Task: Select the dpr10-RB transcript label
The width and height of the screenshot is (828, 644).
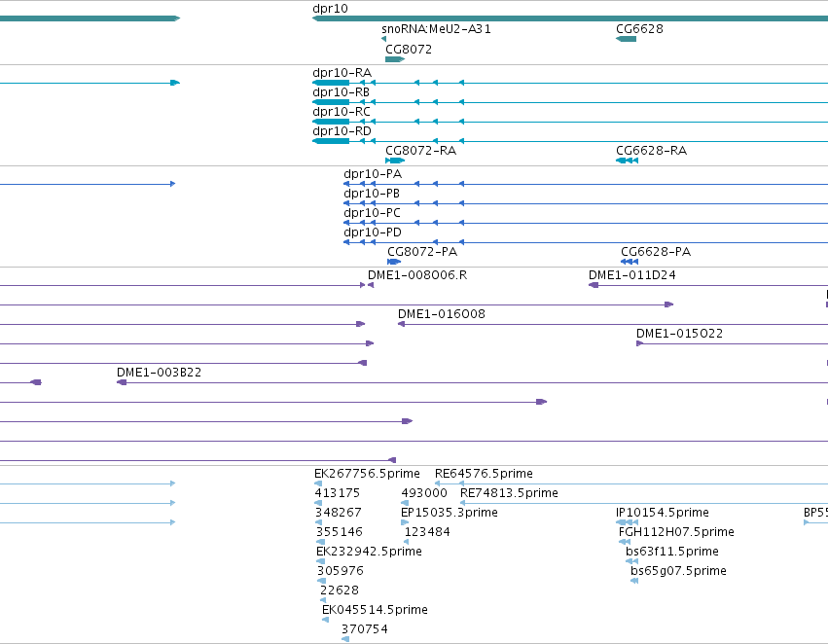Action: pyautogui.click(x=342, y=92)
